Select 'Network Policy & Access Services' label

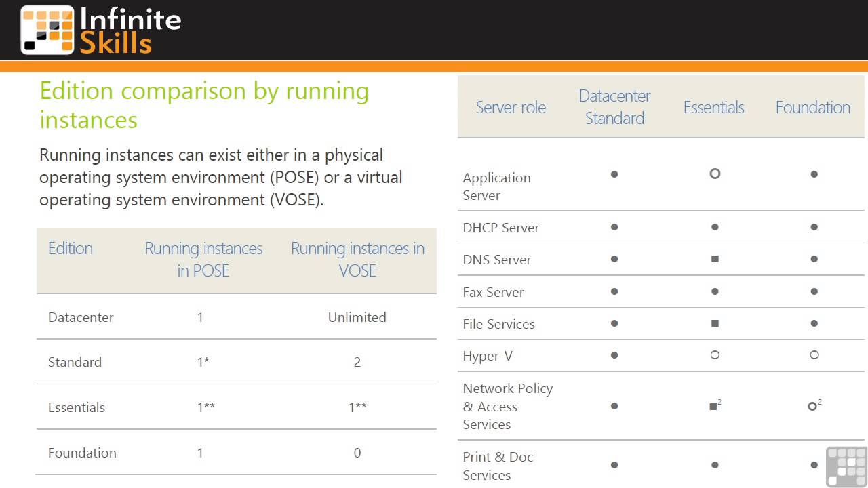point(508,406)
